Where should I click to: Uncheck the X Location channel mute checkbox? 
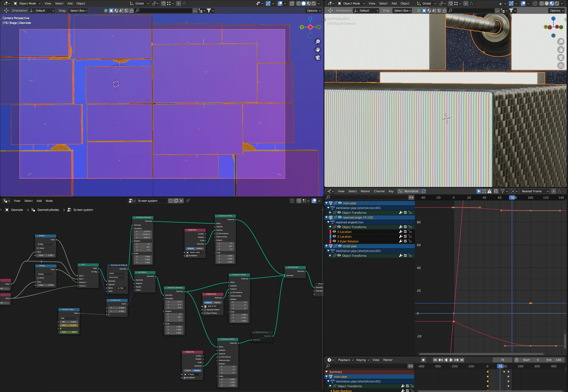pos(405,232)
